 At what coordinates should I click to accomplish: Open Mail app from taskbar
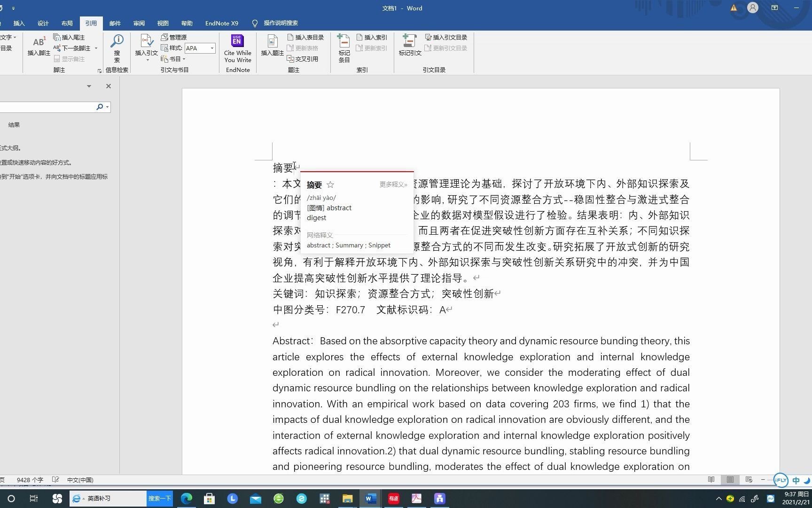point(256,499)
